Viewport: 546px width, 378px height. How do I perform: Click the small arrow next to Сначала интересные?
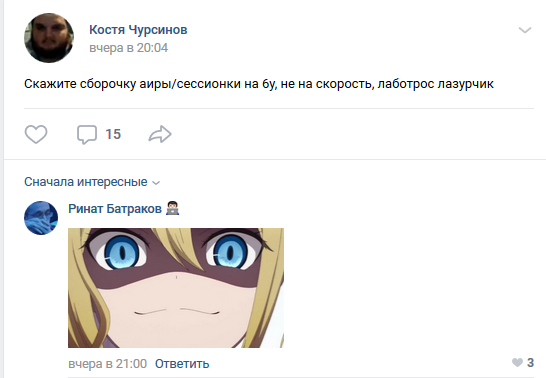click(x=156, y=183)
